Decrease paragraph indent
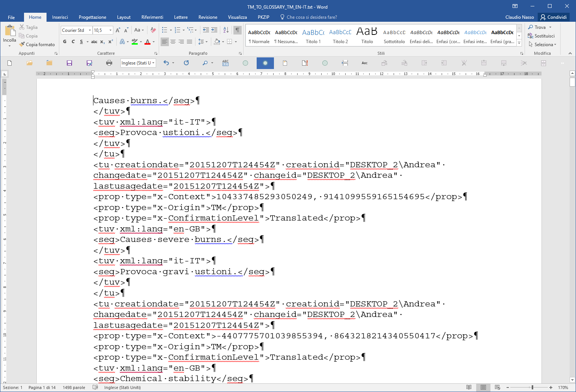 (x=206, y=30)
